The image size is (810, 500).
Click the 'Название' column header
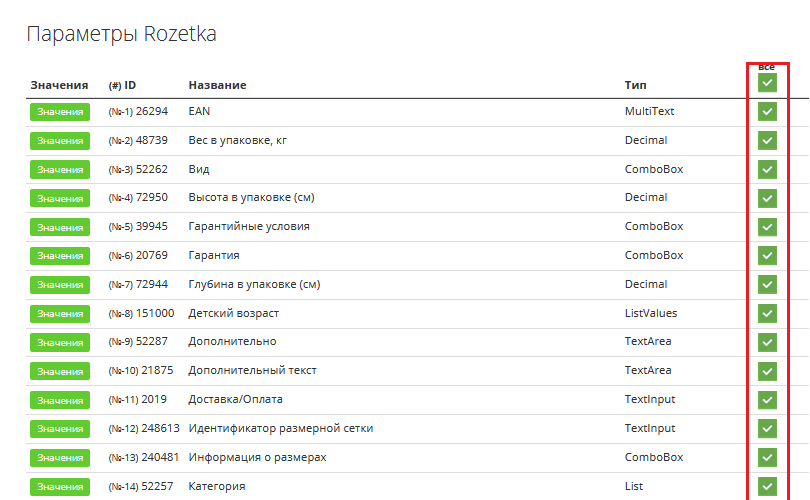pos(217,85)
